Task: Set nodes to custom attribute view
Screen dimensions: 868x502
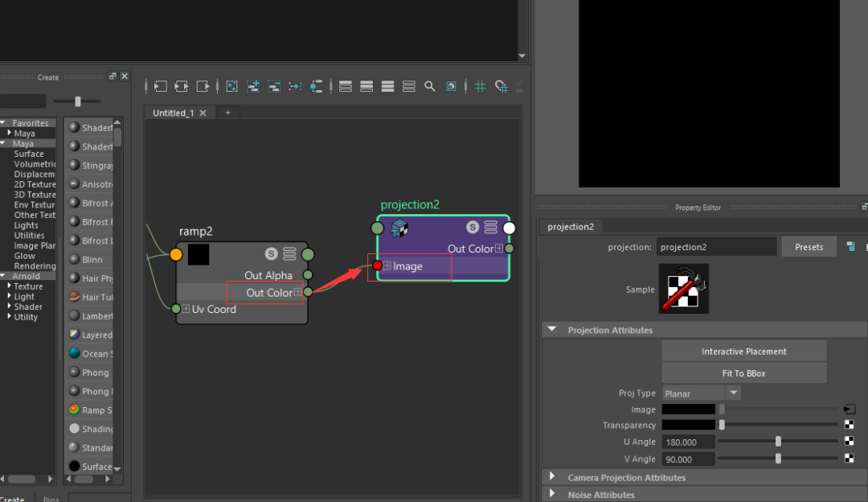Action: click(x=408, y=86)
